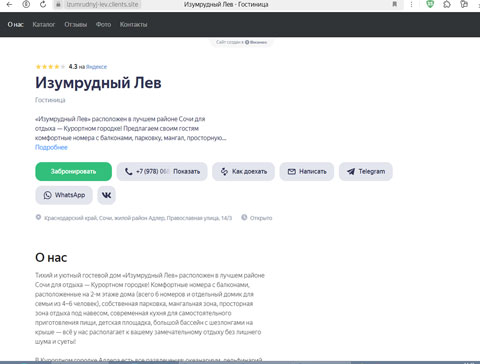Viewport: 480px width, 364px height.
Task: Click the 'О нас' section heading
Action: click(51, 257)
